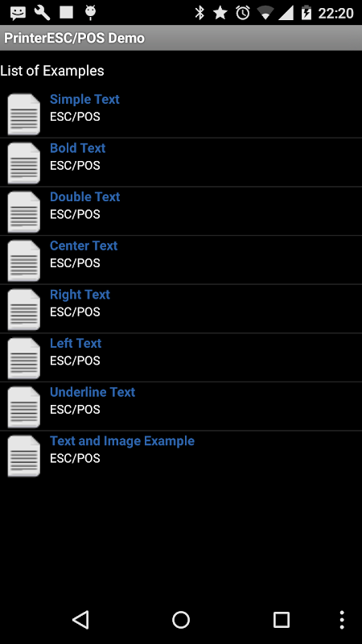Tap the Android home circle button

point(181,619)
